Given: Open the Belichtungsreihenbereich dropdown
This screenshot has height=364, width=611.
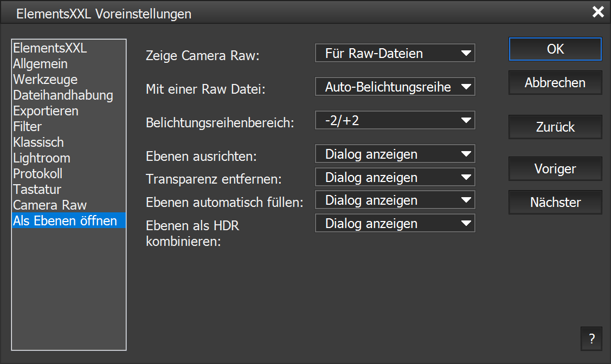Looking at the screenshot, I should 395,120.
